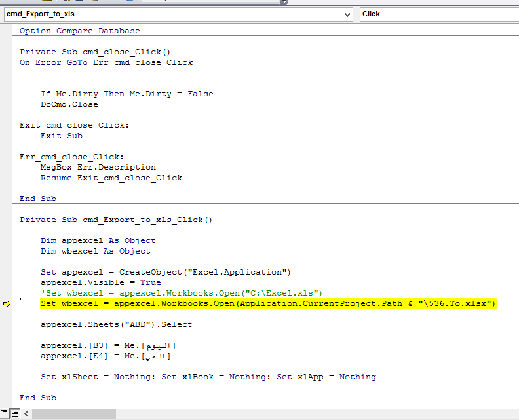This screenshot has height=420, width=519.
Task: Open the Click procedure dropdown
Action: 439,14
